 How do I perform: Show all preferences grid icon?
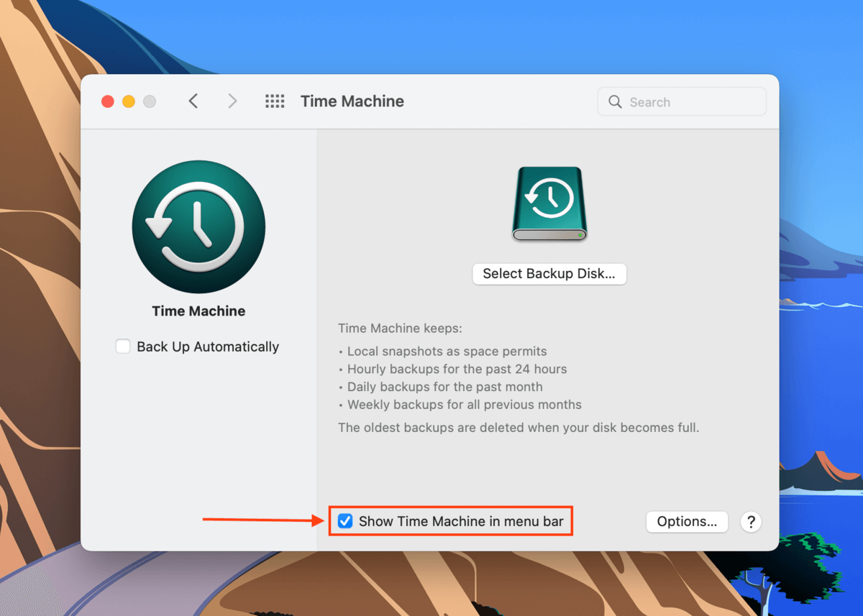[275, 101]
